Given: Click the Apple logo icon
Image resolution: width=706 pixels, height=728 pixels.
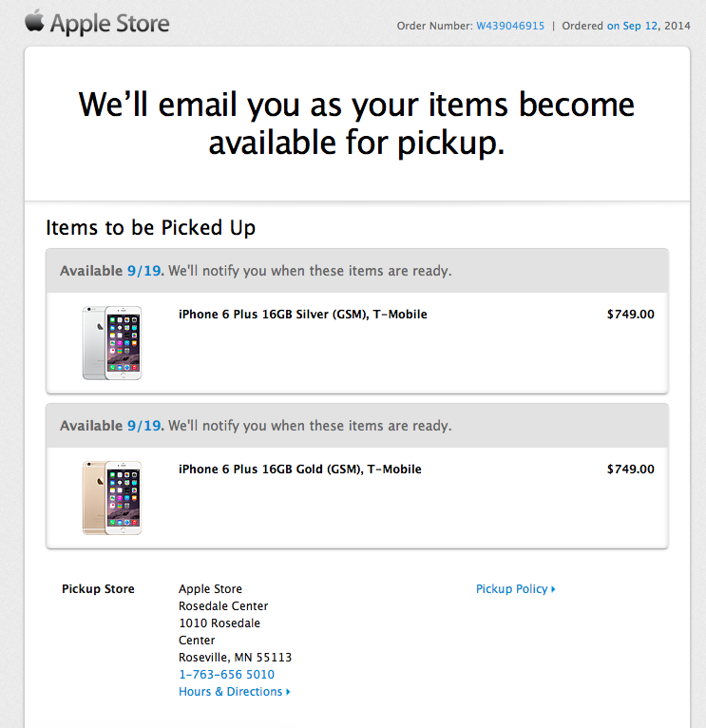Looking at the screenshot, I should [x=34, y=21].
